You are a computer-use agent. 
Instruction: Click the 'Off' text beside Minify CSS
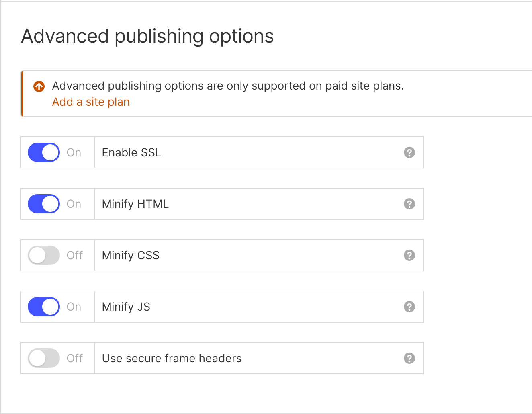75,256
